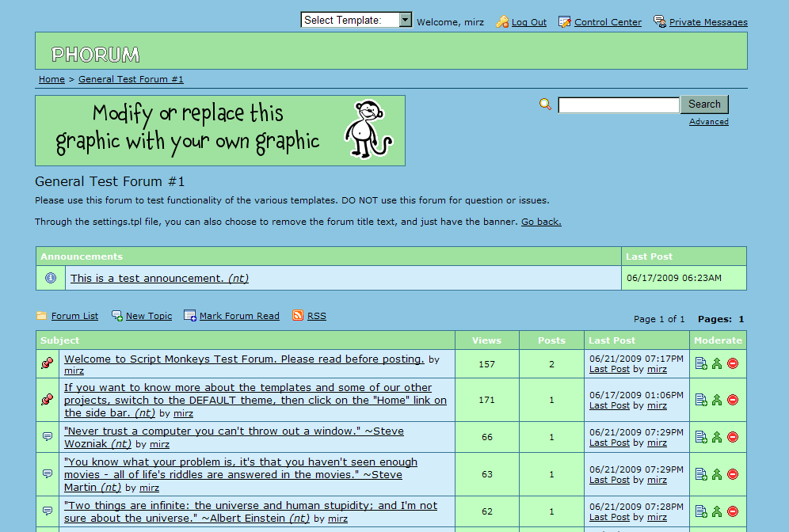The width and height of the screenshot is (789, 532).
Task: Move the 'If you want to know more' topic
Action: click(x=701, y=400)
